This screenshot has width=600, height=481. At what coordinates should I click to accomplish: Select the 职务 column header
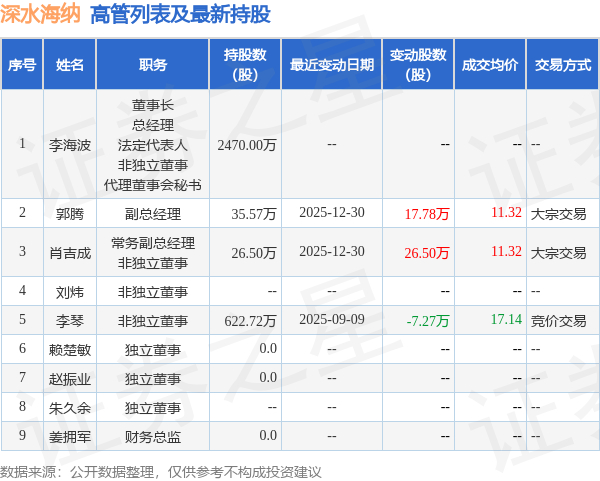[153, 65]
